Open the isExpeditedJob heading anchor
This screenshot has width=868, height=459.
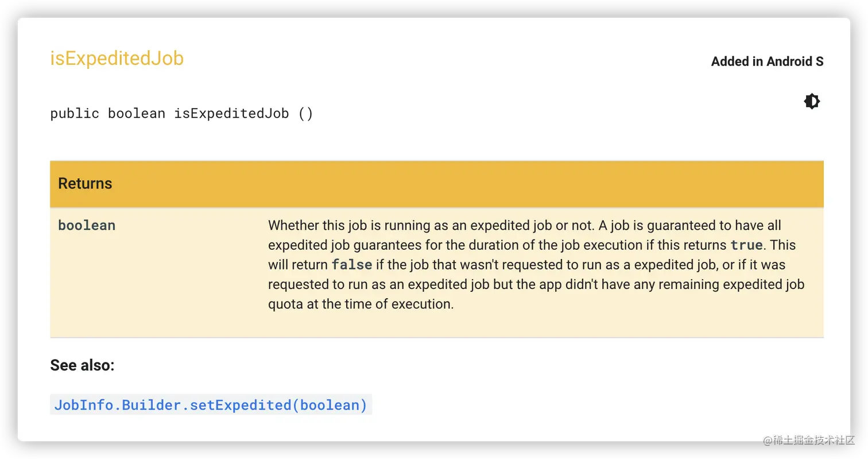(117, 59)
